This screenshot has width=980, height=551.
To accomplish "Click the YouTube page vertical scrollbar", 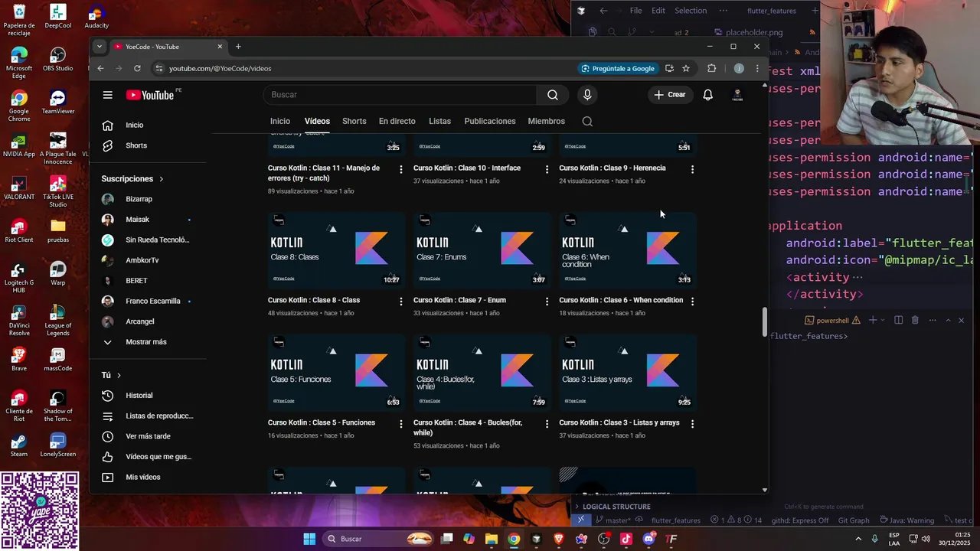I will [x=764, y=321].
